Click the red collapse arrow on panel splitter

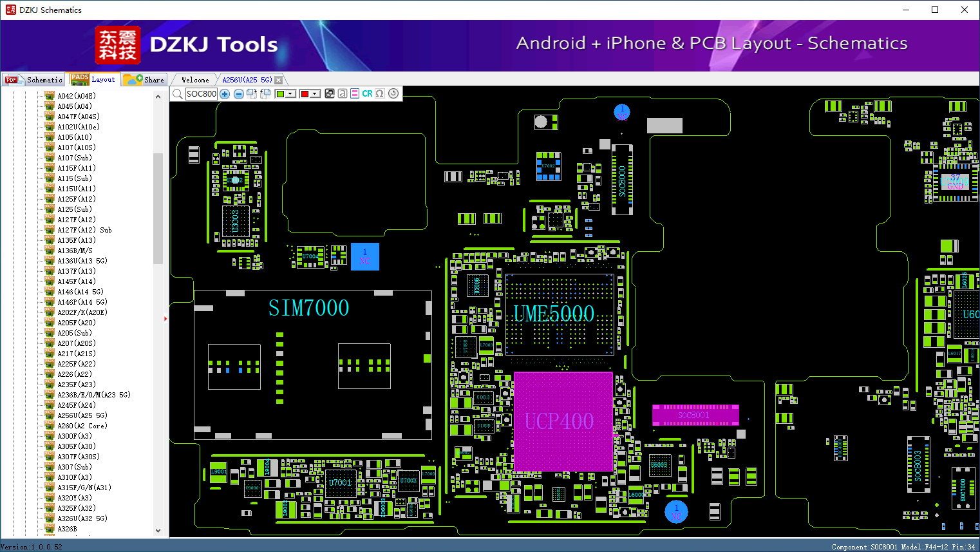click(x=165, y=319)
